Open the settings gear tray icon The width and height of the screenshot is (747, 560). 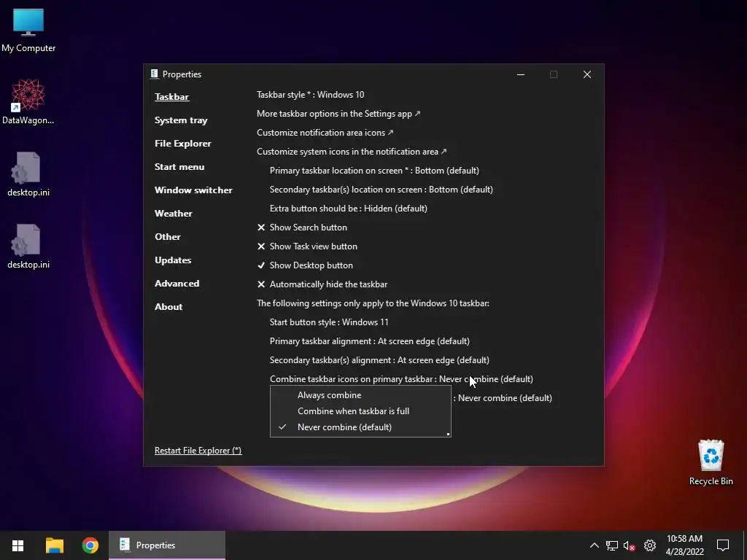650,545
